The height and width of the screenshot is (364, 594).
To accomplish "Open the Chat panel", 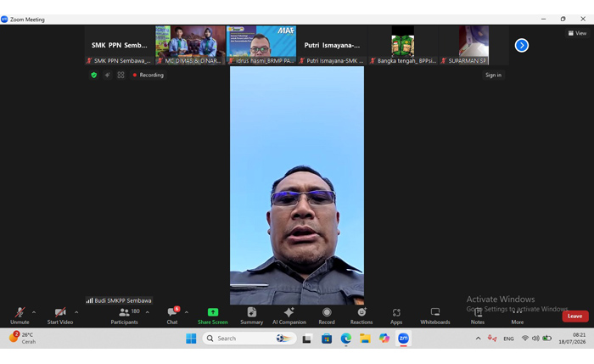I will [x=172, y=316].
